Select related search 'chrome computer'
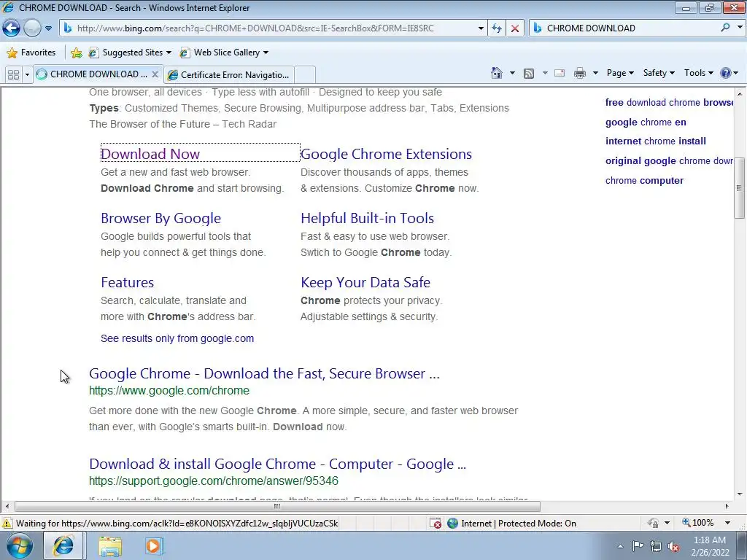This screenshot has height=560, width=747. pyautogui.click(x=644, y=181)
